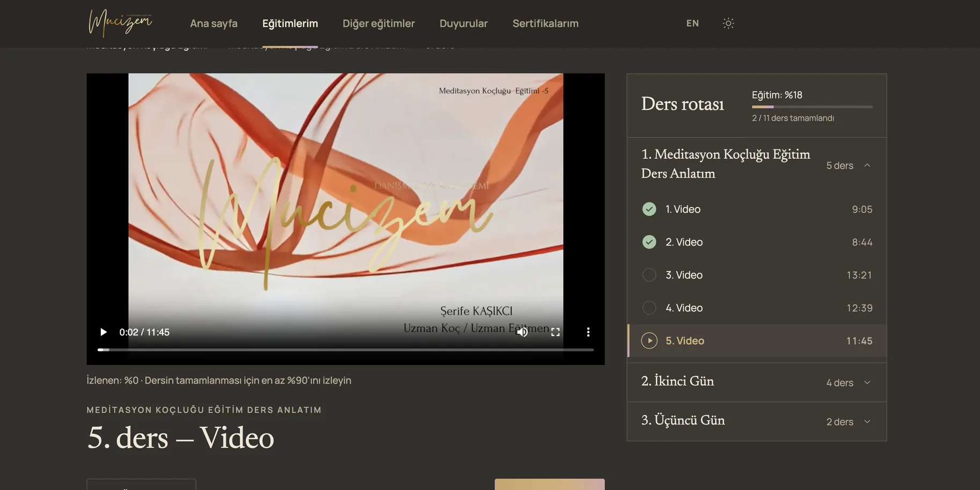The image size is (980, 490).
Task: Click the 9:05 duration of 1. Video
Action: [862, 209]
